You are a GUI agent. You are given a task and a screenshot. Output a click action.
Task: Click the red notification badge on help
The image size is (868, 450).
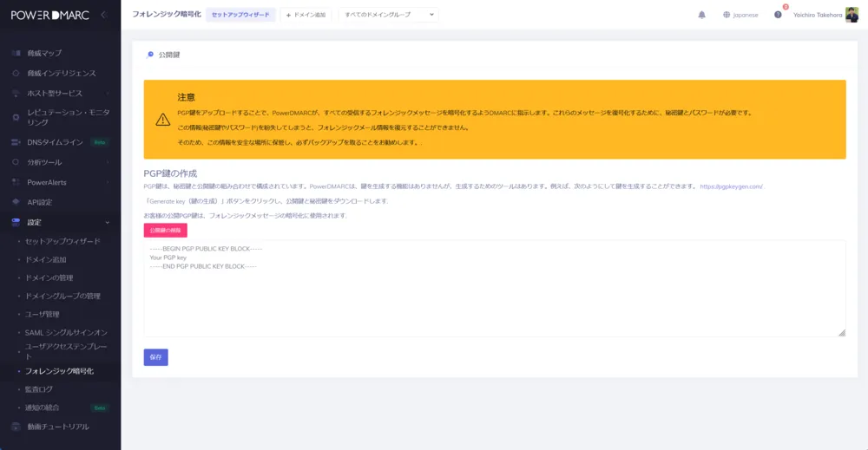(x=785, y=7)
